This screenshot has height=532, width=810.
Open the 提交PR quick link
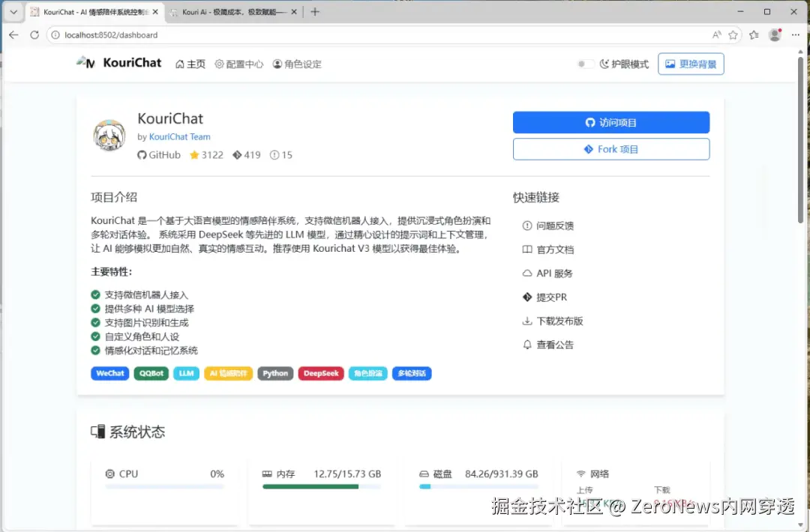pyautogui.click(x=544, y=297)
